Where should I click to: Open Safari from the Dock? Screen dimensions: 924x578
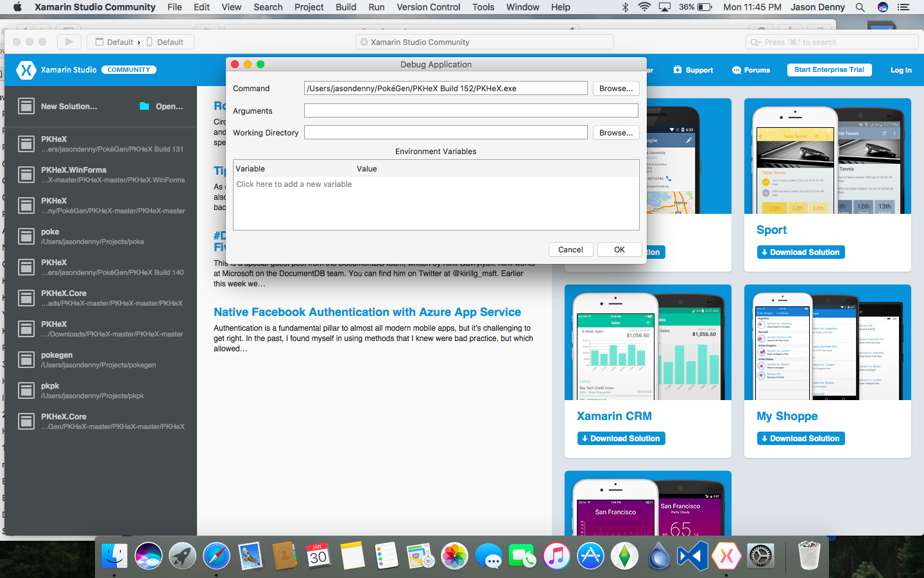216,556
